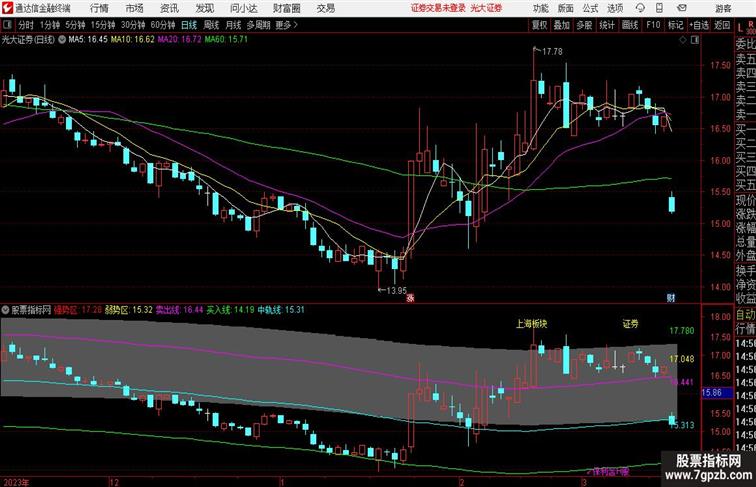Open the 版面 menu
Screen dimensions: 756x487
pyautogui.click(x=566, y=8)
